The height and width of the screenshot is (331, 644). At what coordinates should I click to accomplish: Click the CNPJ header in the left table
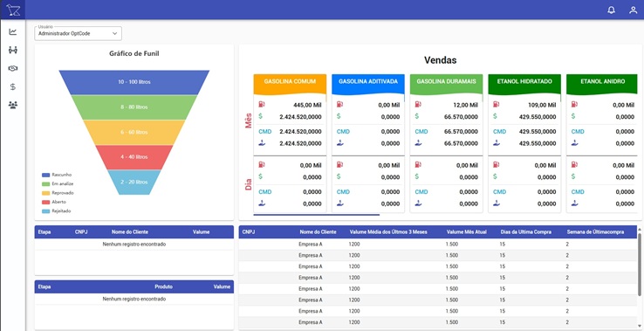[81, 232]
